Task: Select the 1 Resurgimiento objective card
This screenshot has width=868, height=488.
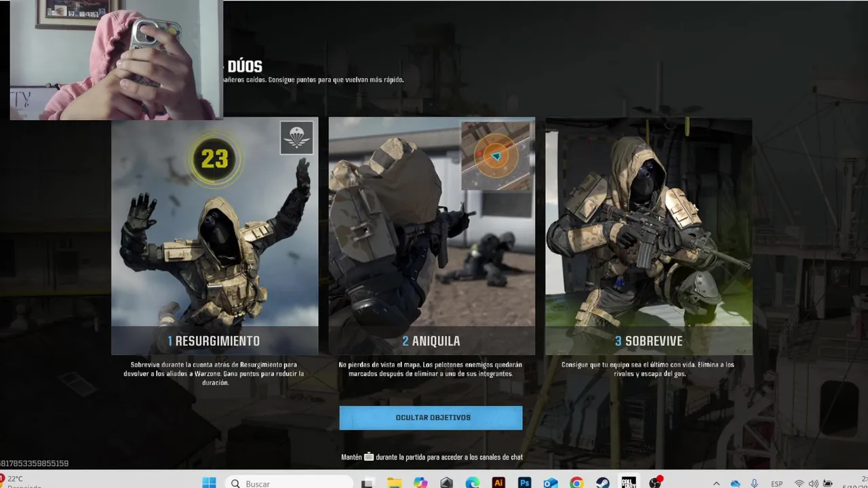Action: (215, 236)
